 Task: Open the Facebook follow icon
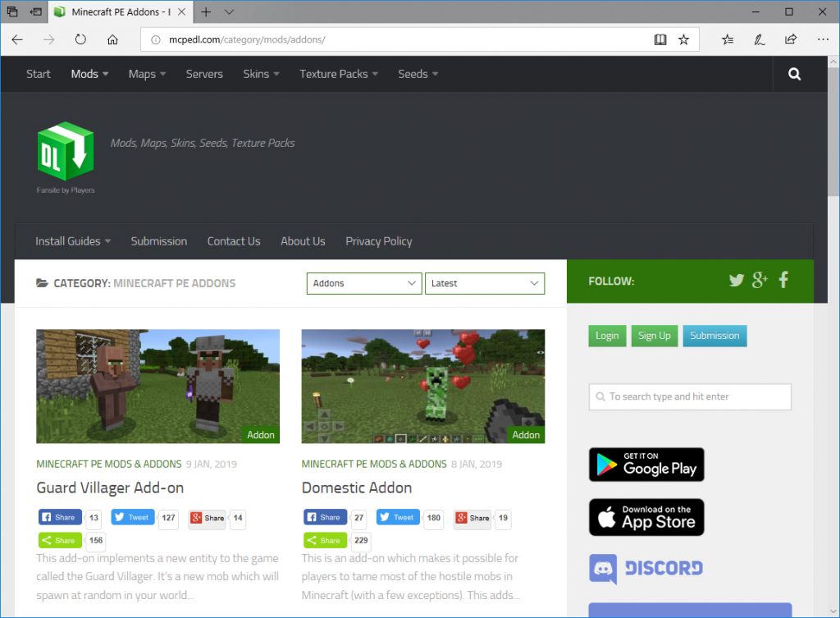pyautogui.click(x=783, y=280)
